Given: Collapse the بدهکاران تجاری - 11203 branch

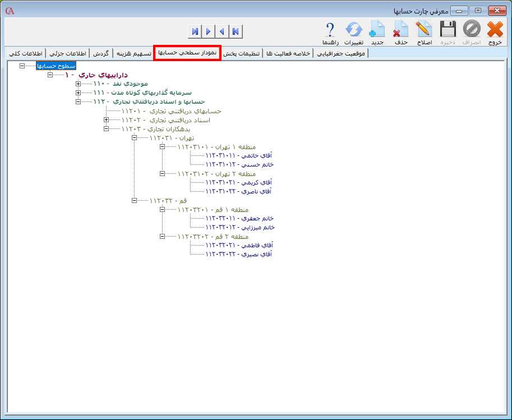Looking at the screenshot, I should 106,128.
